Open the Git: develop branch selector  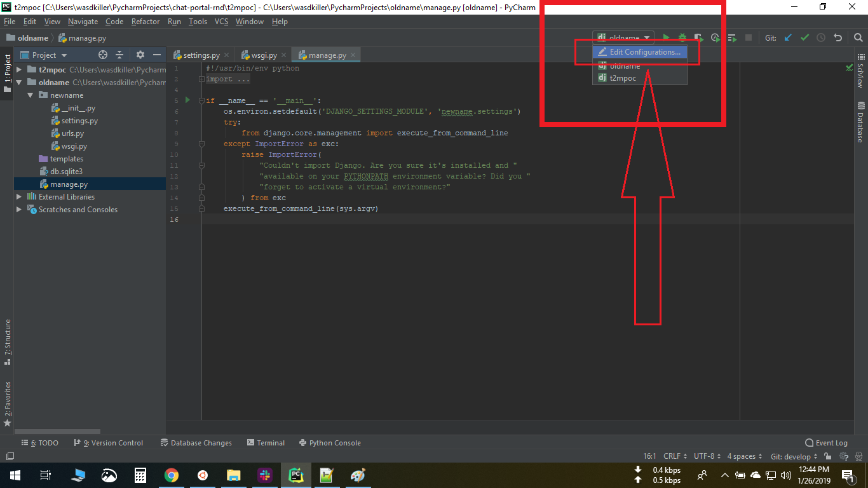pyautogui.click(x=794, y=456)
